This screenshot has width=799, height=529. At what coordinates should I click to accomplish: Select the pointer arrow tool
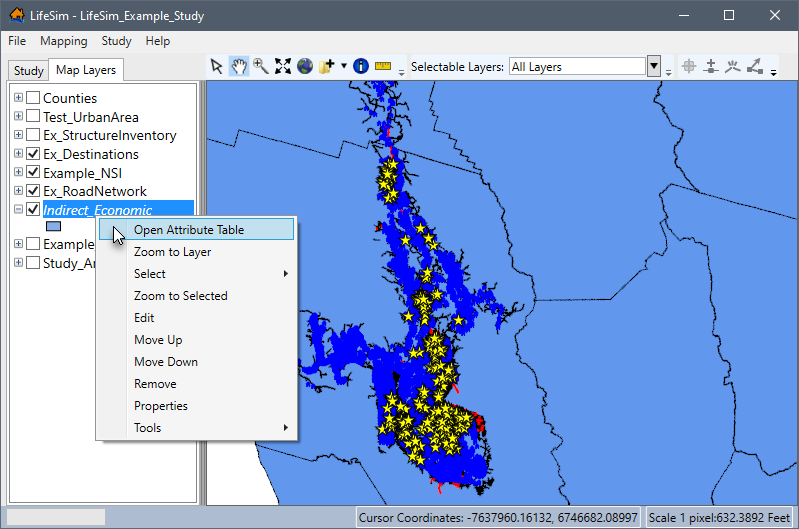click(217, 66)
